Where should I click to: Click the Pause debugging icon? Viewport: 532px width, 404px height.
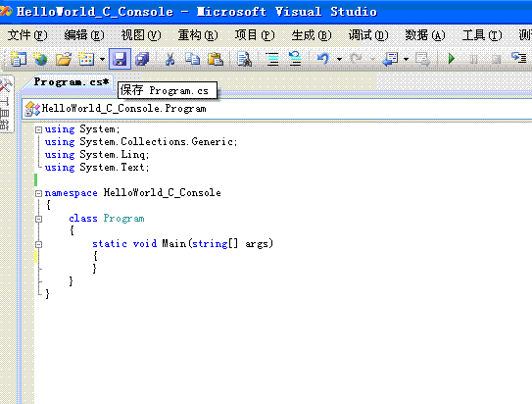pyautogui.click(x=473, y=59)
